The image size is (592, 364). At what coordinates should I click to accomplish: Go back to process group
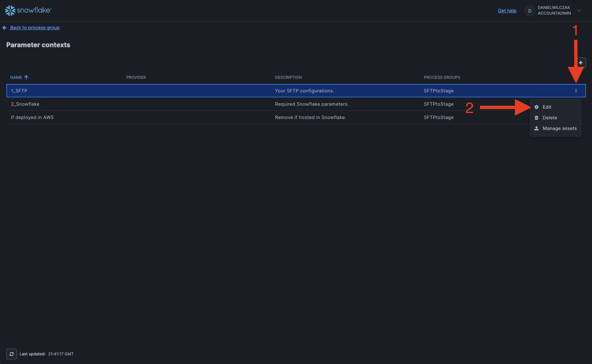(x=35, y=28)
